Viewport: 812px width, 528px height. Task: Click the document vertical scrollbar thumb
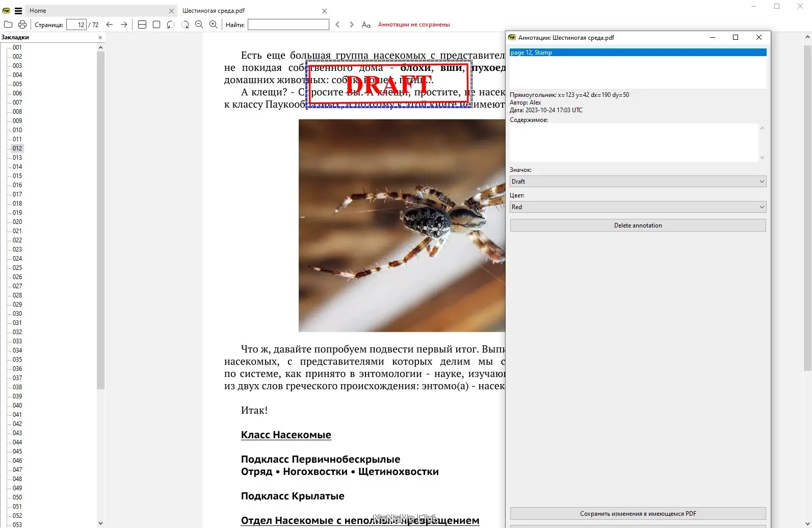coord(807,208)
